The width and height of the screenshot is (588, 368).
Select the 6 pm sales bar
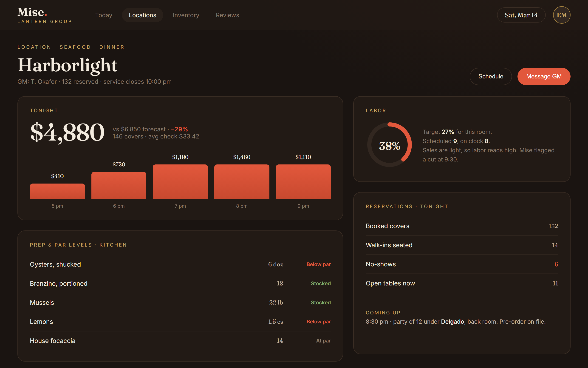pos(119,185)
